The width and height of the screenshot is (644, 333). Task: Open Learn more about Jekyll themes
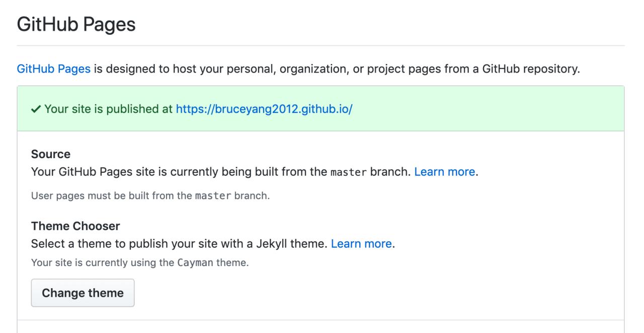tap(361, 244)
